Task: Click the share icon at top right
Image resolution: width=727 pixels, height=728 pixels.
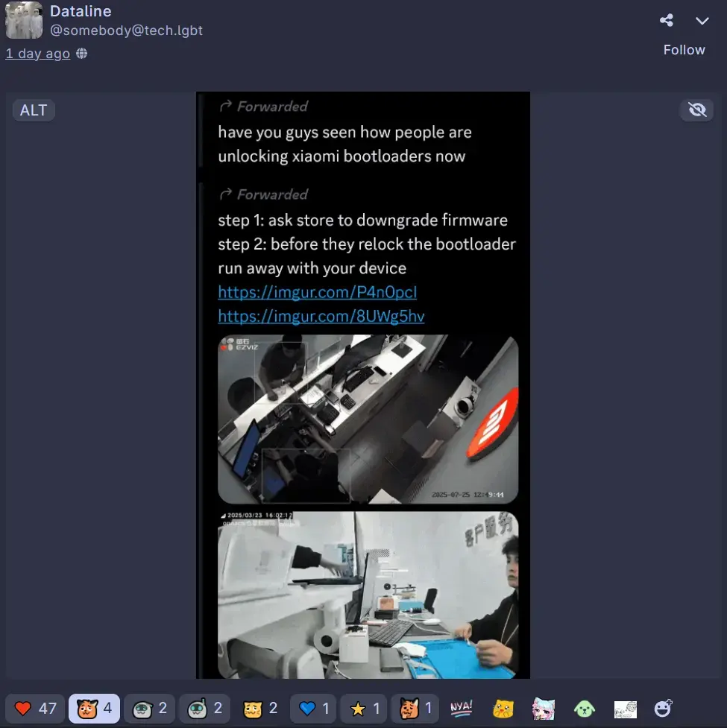Action: 667,21
